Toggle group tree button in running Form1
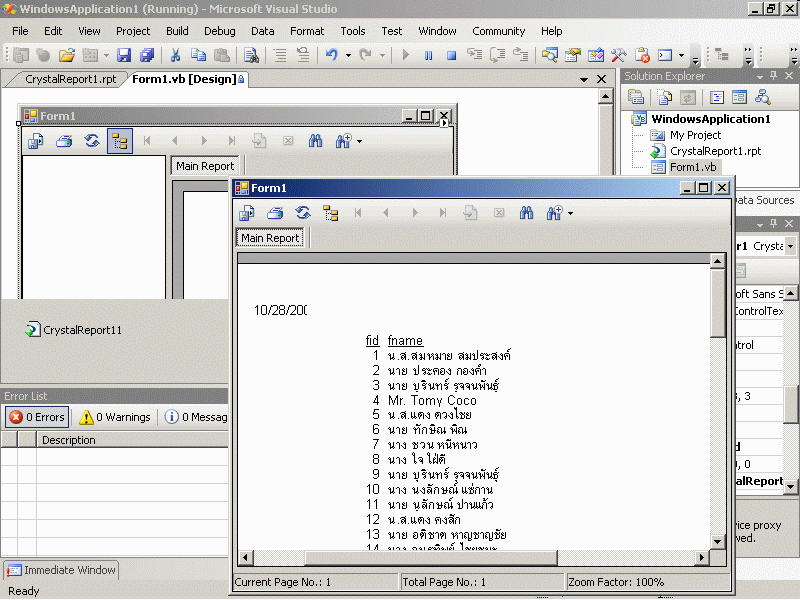800x600 pixels. pyautogui.click(x=331, y=213)
